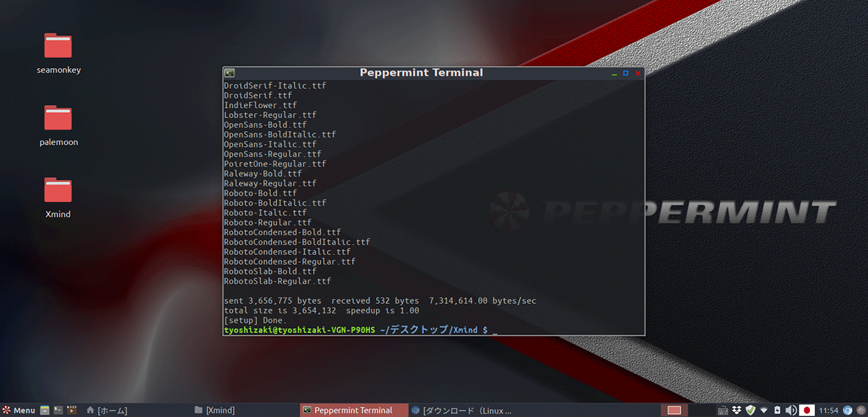This screenshot has height=417, width=868.
Task: Switch to the ホーム taskbar window
Action: [107, 410]
